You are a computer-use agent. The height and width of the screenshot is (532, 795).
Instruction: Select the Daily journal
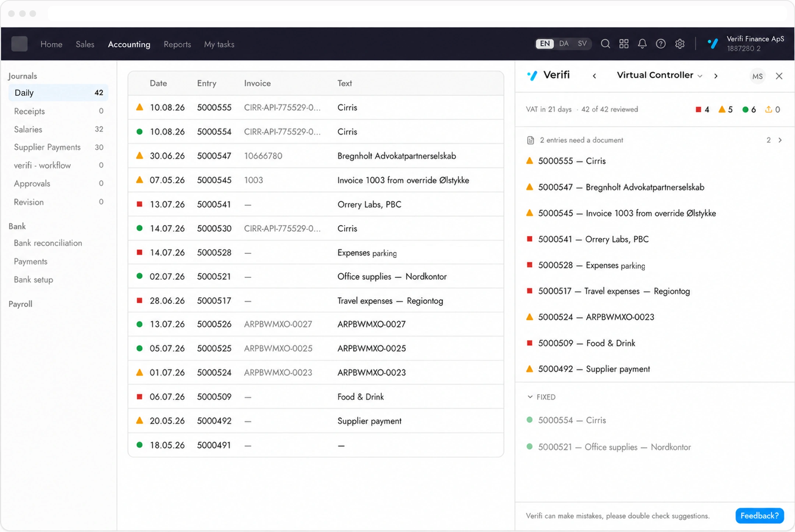(58, 93)
